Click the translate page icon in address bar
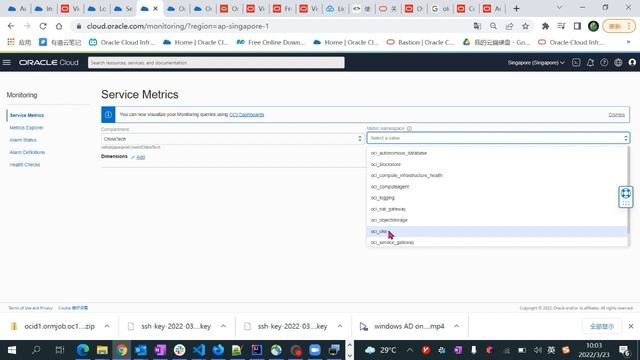Screen dimensions: 640x360 pos(477,26)
